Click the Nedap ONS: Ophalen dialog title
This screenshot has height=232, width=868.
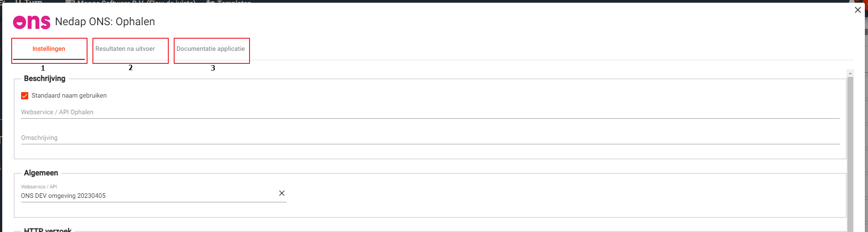[105, 22]
